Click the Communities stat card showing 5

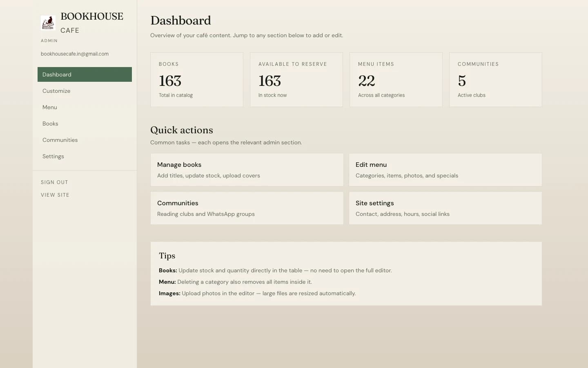pyautogui.click(x=496, y=80)
